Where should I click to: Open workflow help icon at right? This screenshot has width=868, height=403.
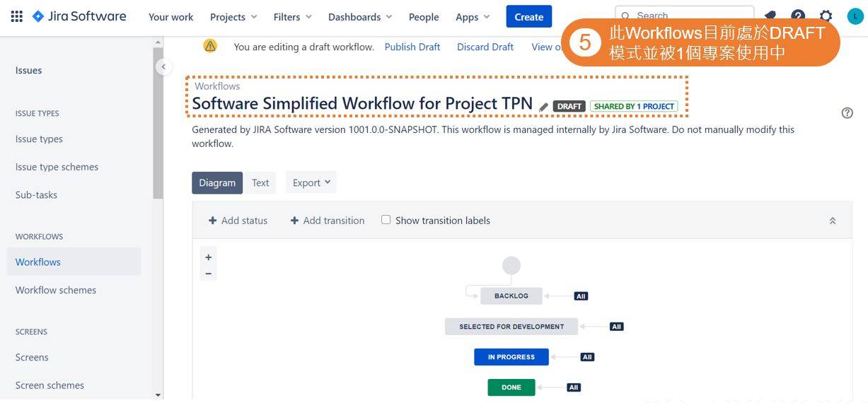click(847, 113)
